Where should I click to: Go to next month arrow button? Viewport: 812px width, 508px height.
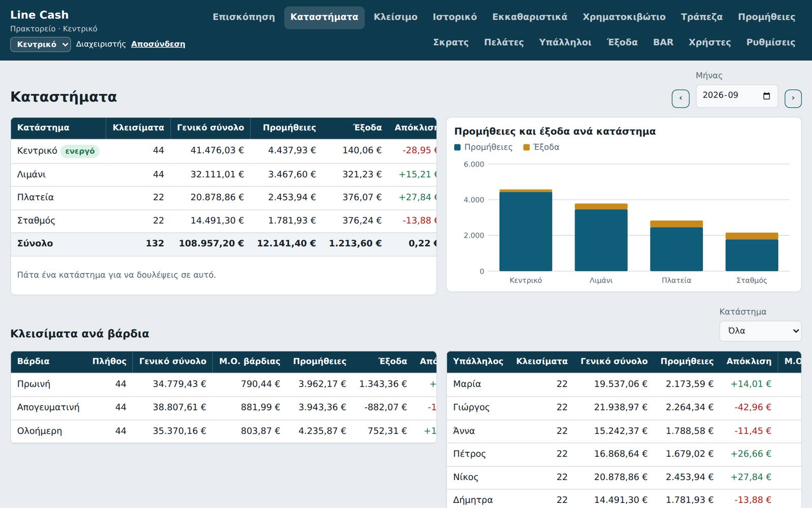pos(793,99)
